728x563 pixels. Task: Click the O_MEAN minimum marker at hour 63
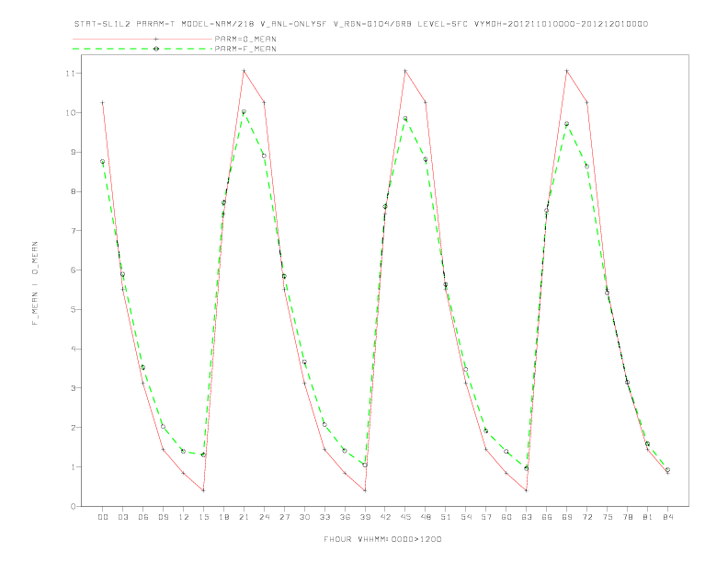(x=527, y=490)
